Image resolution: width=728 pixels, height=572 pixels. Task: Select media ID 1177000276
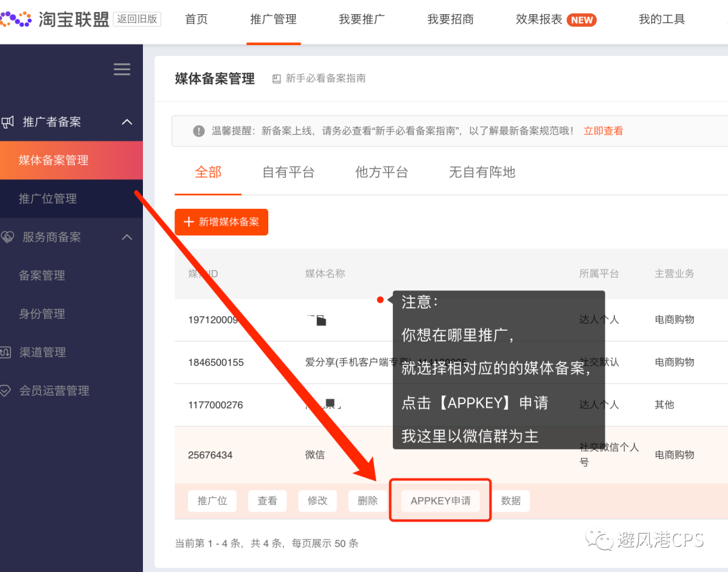[216, 405]
